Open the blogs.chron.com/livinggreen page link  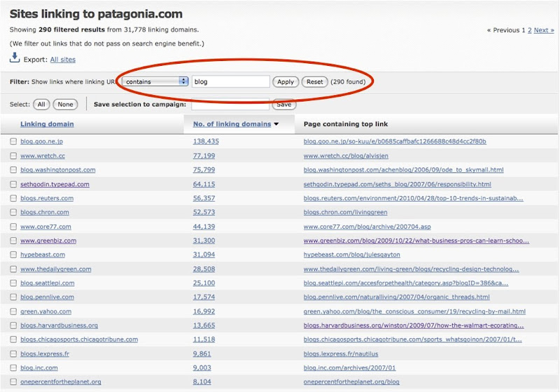click(345, 212)
